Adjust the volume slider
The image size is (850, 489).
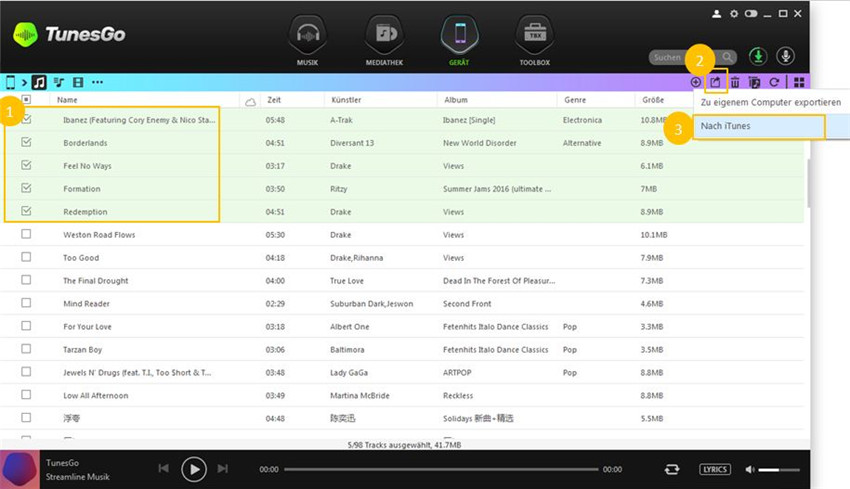(779, 470)
